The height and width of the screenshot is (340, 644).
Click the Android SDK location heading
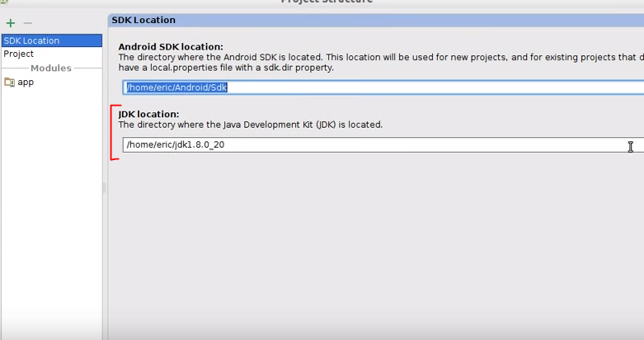[171, 47]
